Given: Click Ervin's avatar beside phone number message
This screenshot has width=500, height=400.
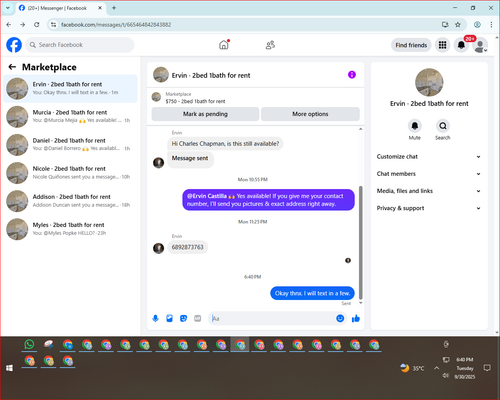Looking at the screenshot, I should pyautogui.click(x=158, y=248).
